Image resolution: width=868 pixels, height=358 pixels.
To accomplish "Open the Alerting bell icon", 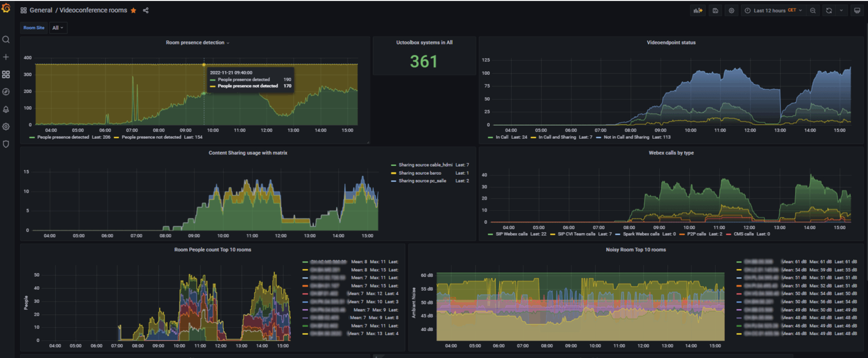I will pyautogui.click(x=6, y=110).
